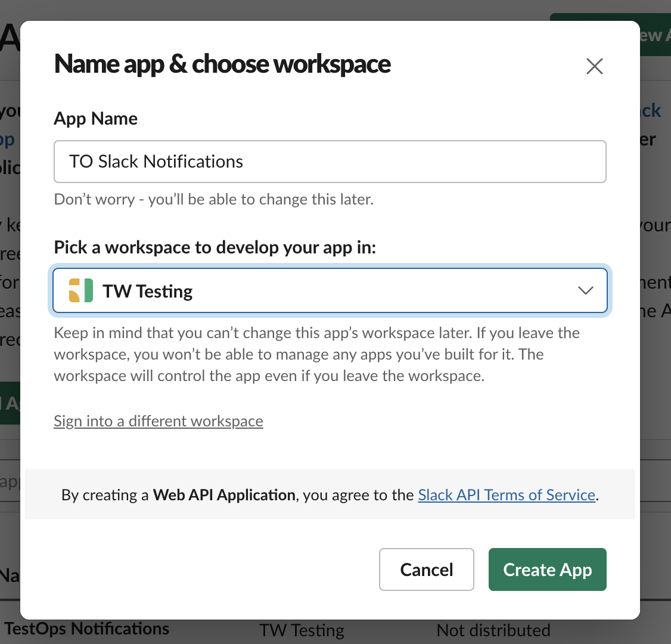Click the TW Testing workspace icon

pyautogui.click(x=80, y=290)
